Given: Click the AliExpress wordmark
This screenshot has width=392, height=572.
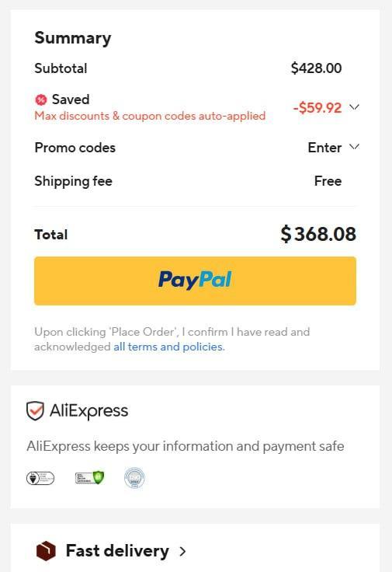Looking at the screenshot, I should [89, 411].
